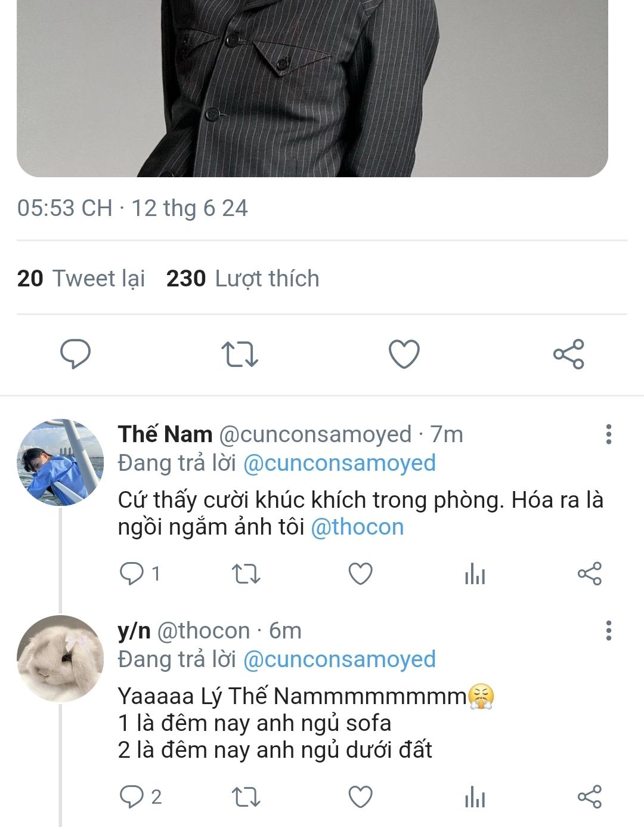Open more options on y/n's reply
This screenshot has width=644, height=827.
[608, 631]
